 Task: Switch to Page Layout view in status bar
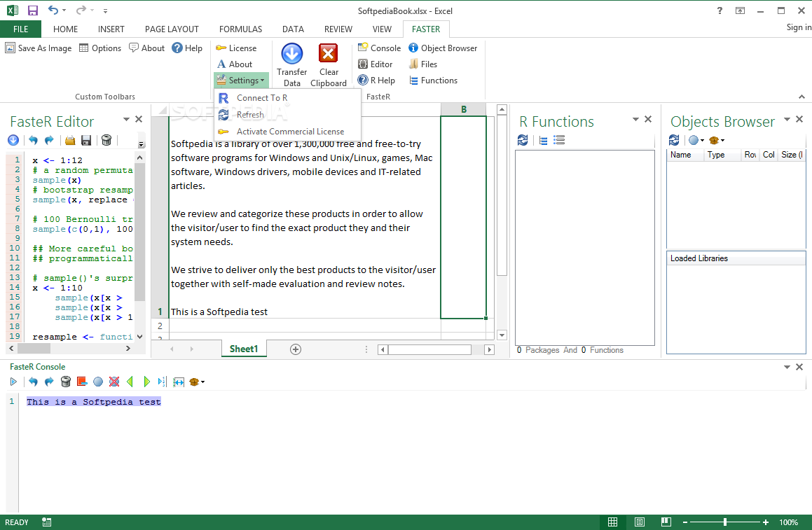[x=640, y=522]
